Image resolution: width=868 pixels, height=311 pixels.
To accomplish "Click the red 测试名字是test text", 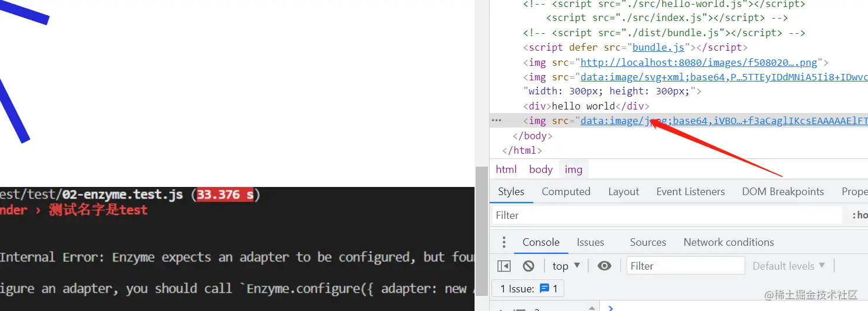I will point(98,210).
